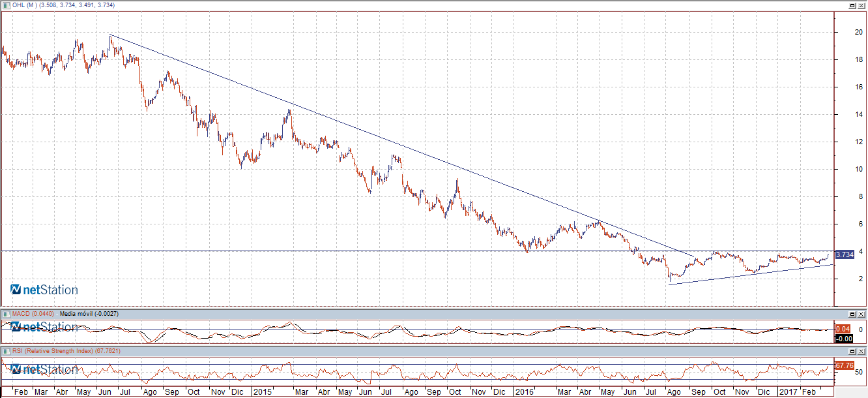This screenshot has width=868, height=398.
Task: Close the MACD indicator panel
Action: (x=861, y=314)
